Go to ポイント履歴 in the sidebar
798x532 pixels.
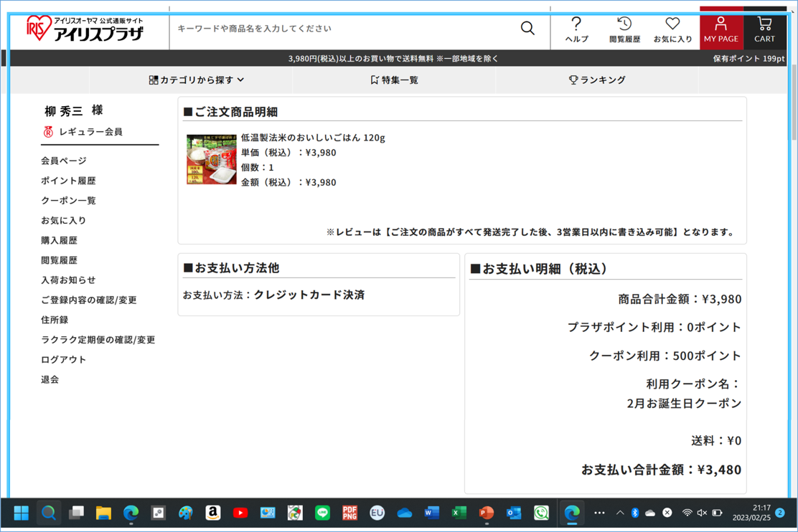68,181
